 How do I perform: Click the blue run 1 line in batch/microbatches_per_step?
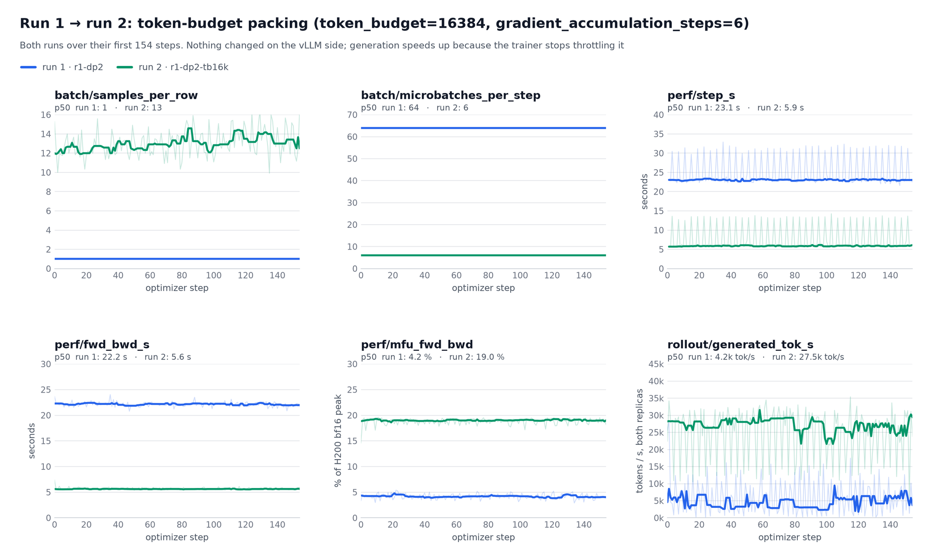(483, 128)
